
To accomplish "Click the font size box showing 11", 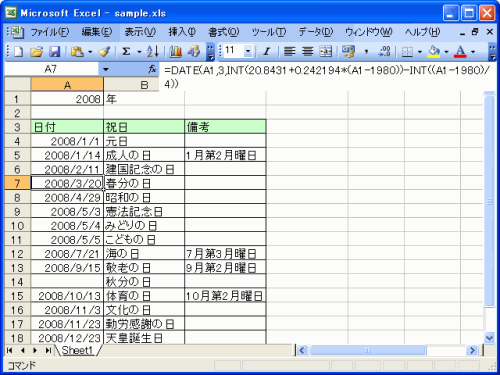I will pos(233,51).
